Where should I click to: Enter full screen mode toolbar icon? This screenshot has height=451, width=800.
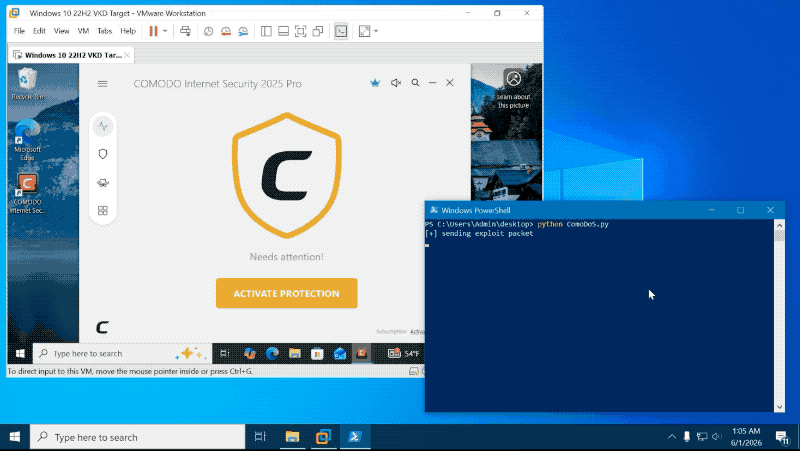[x=301, y=31]
